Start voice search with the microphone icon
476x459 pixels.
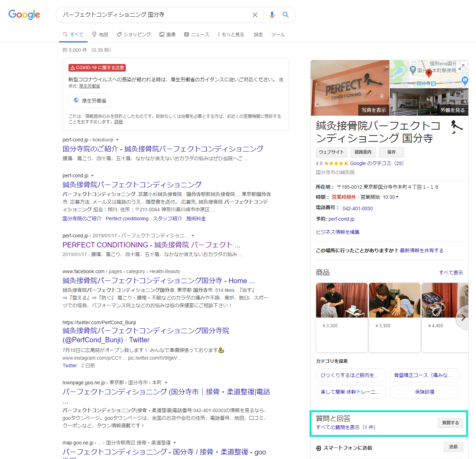coord(272,15)
